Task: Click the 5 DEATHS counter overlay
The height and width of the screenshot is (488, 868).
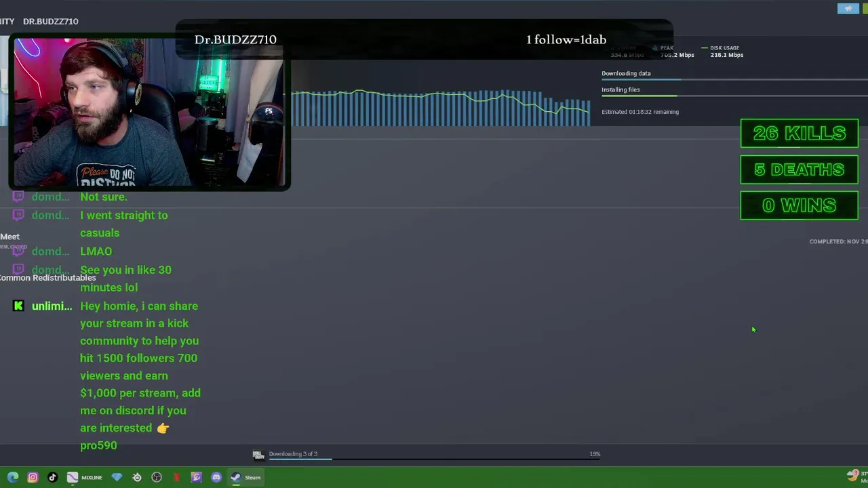Action: tap(800, 169)
